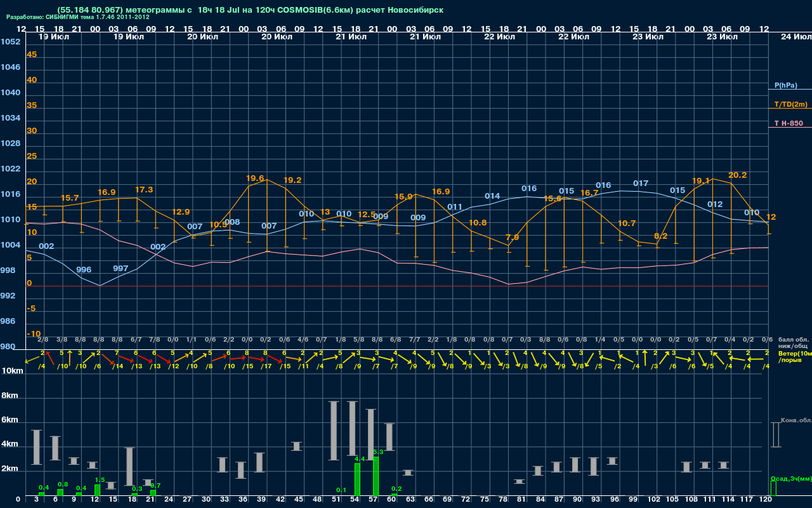The height and width of the screenshot is (508, 812).
Task: Select the P(hPa) legend label
Action: click(785, 85)
